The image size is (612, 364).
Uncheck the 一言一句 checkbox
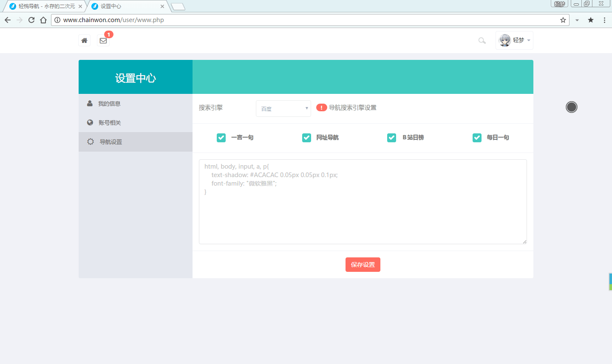(221, 138)
